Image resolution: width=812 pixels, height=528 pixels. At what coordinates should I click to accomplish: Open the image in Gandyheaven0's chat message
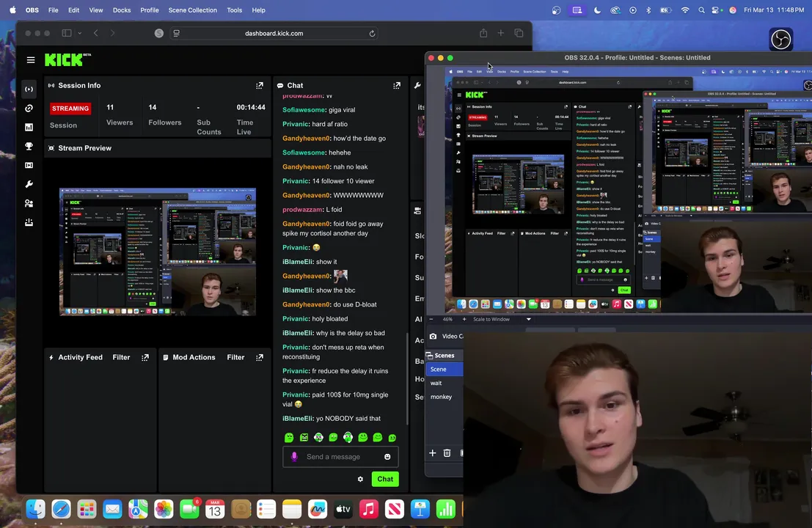point(341,276)
